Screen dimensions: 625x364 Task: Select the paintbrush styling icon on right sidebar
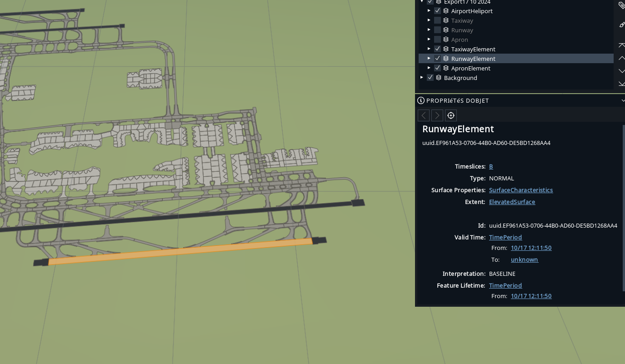click(621, 25)
